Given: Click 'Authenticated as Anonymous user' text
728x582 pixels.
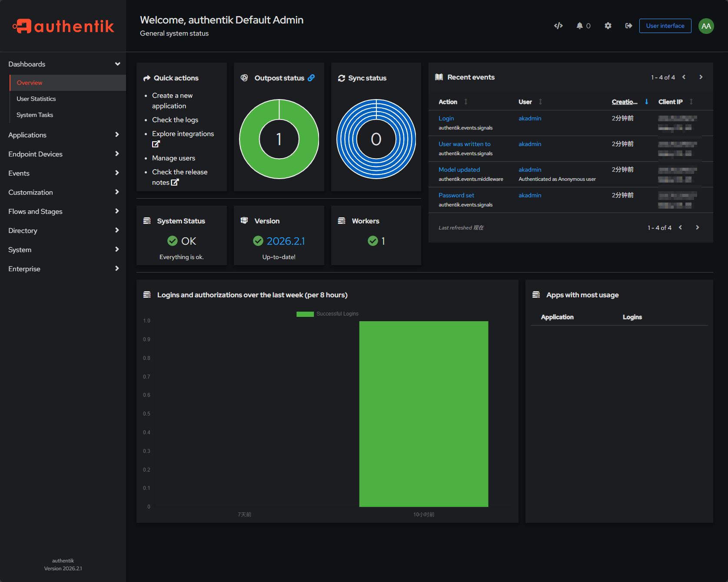Looking at the screenshot, I should pyautogui.click(x=557, y=179).
